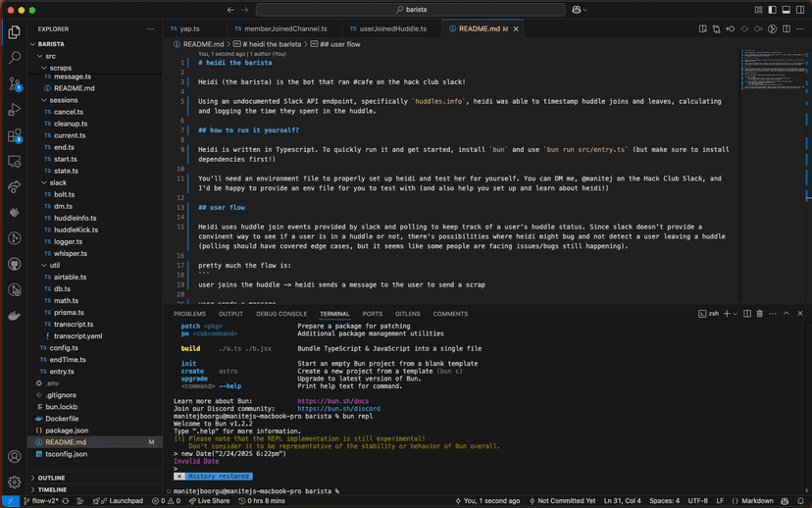This screenshot has width=812, height=508.
Task: Expand the OUTLINE section
Action: (52, 478)
